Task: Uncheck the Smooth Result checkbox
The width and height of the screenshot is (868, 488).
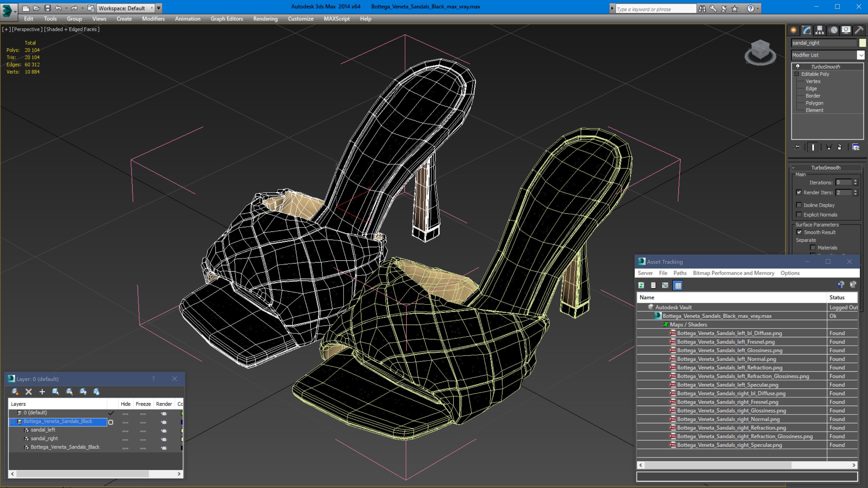Action: coord(799,232)
